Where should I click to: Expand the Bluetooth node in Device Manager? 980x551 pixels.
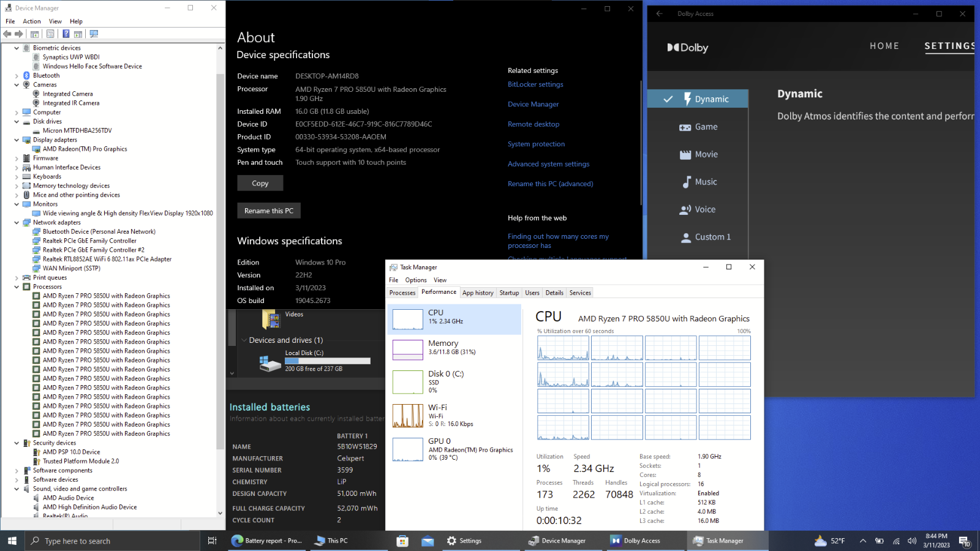17,76
